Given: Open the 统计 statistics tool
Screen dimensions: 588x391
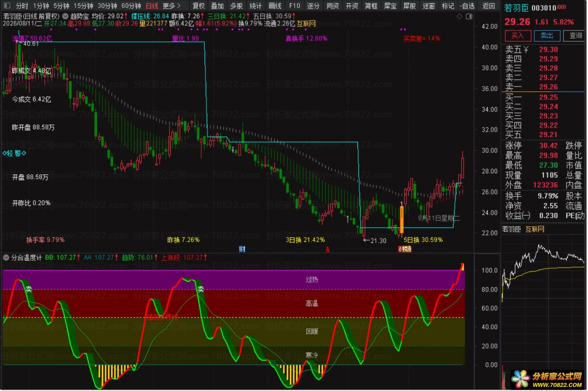Looking at the screenshot, I should click(x=256, y=6).
